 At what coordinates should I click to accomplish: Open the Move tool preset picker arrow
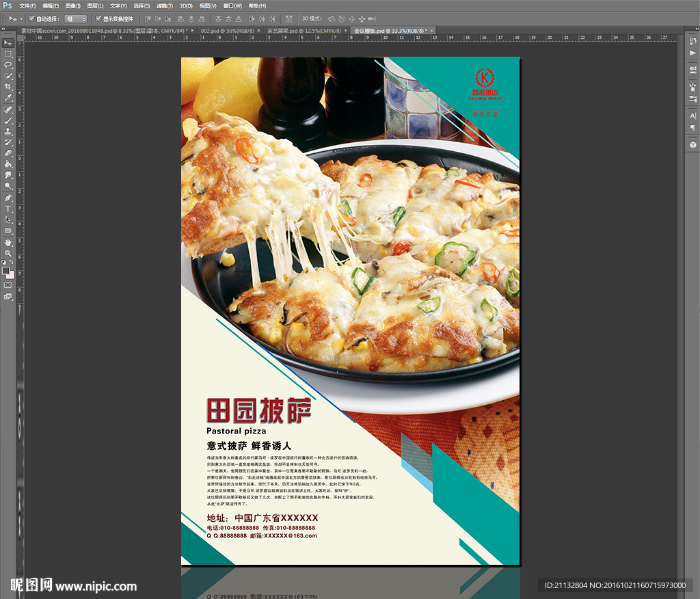[22, 18]
